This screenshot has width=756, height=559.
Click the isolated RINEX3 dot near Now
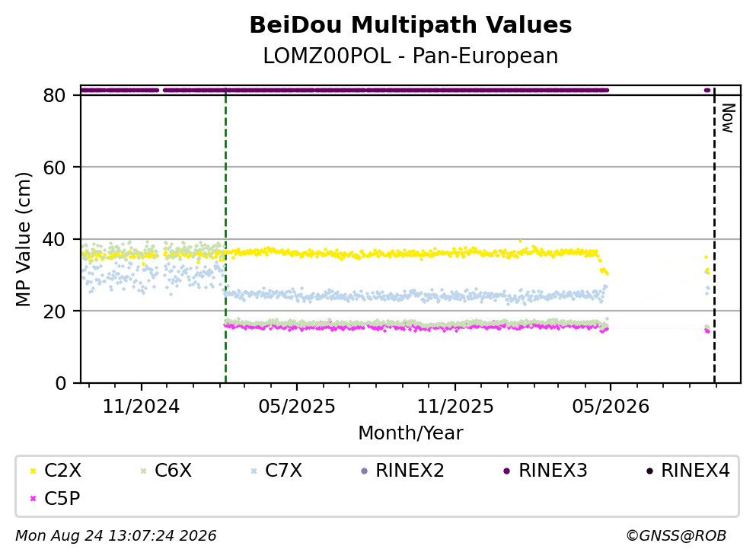(707, 90)
